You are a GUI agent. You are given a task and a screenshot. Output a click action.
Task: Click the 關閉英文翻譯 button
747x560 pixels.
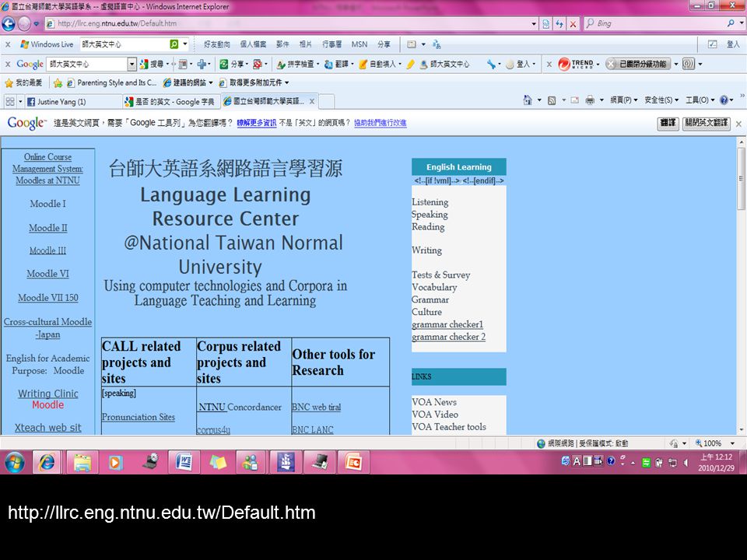tap(706, 123)
